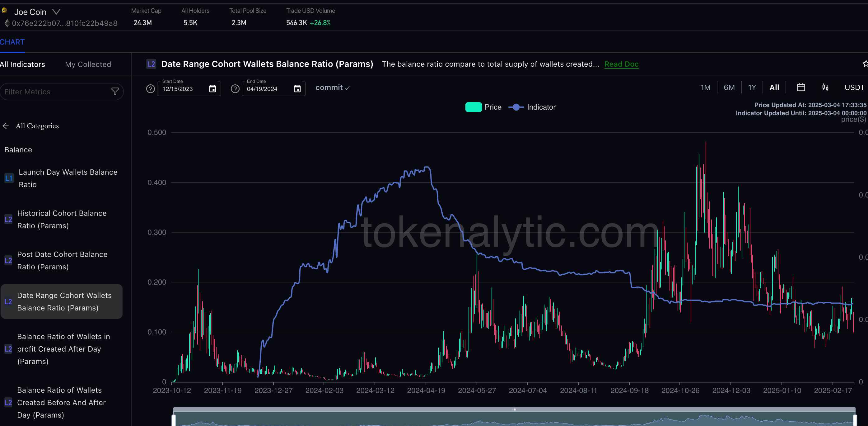
Task: Select the All Indicators tab
Action: coord(22,64)
